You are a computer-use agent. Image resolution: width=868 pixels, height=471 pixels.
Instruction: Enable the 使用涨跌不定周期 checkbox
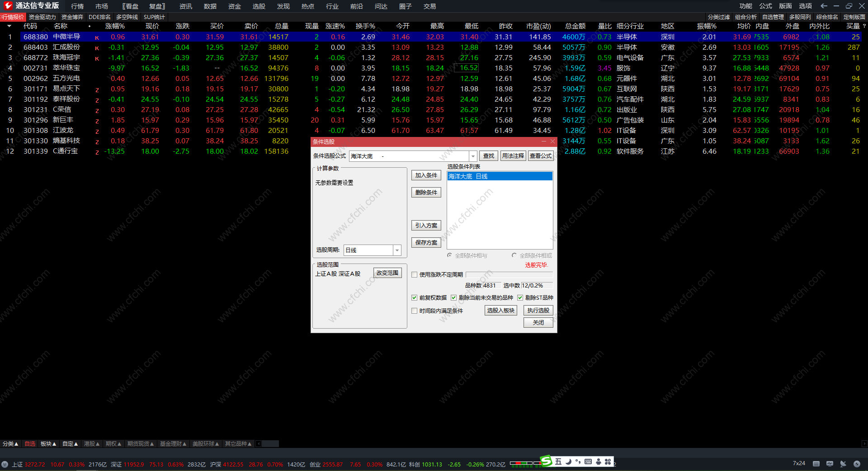(414, 275)
